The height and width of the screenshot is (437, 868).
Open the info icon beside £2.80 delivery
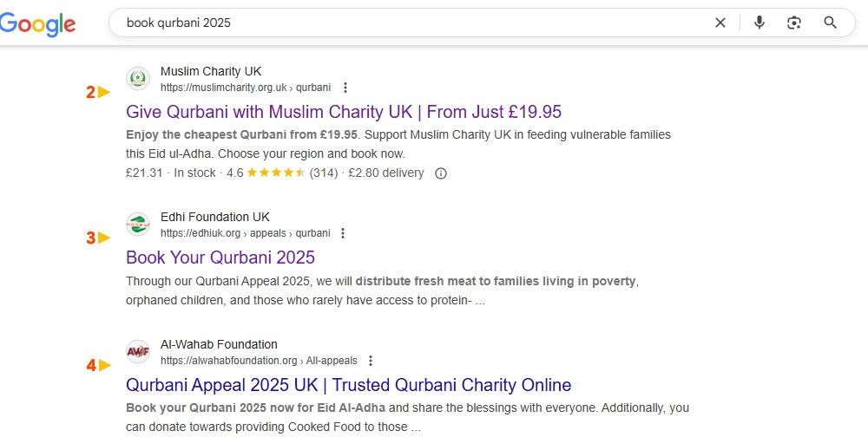coord(440,173)
